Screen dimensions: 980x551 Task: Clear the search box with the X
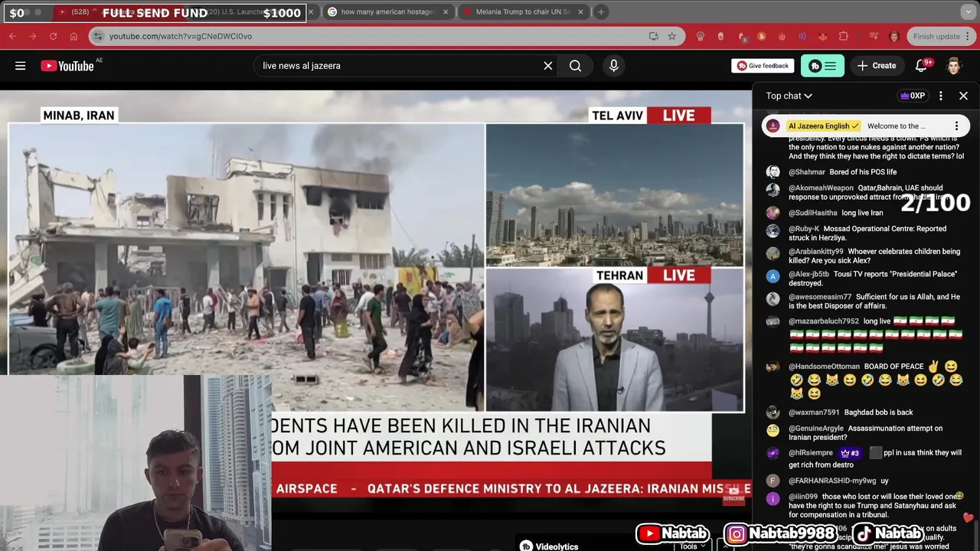click(548, 66)
